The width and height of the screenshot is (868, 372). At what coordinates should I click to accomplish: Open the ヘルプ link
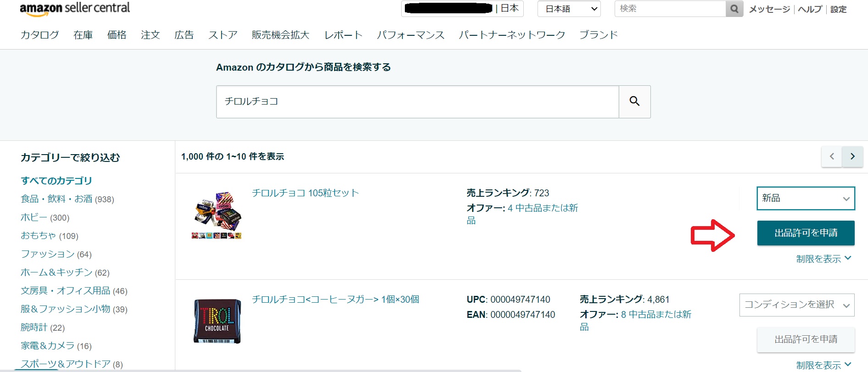[810, 9]
